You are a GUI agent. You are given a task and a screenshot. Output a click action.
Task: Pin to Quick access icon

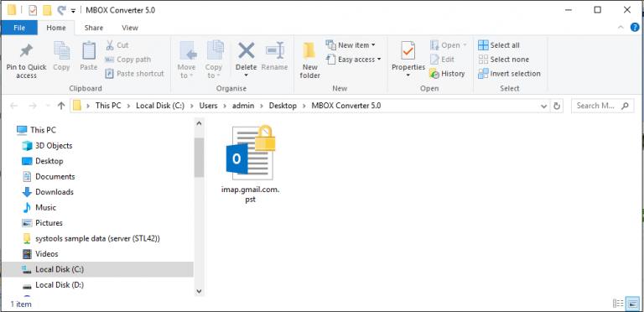[x=26, y=52]
